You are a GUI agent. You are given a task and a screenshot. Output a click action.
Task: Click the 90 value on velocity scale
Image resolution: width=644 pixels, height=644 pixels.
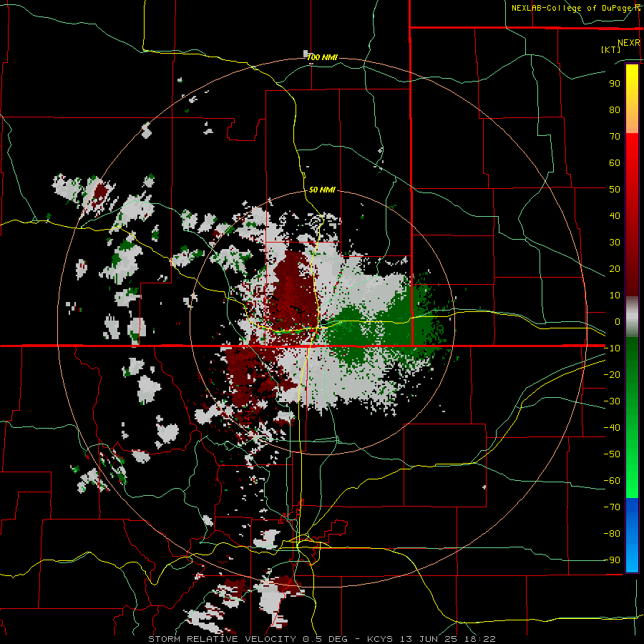tap(615, 84)
